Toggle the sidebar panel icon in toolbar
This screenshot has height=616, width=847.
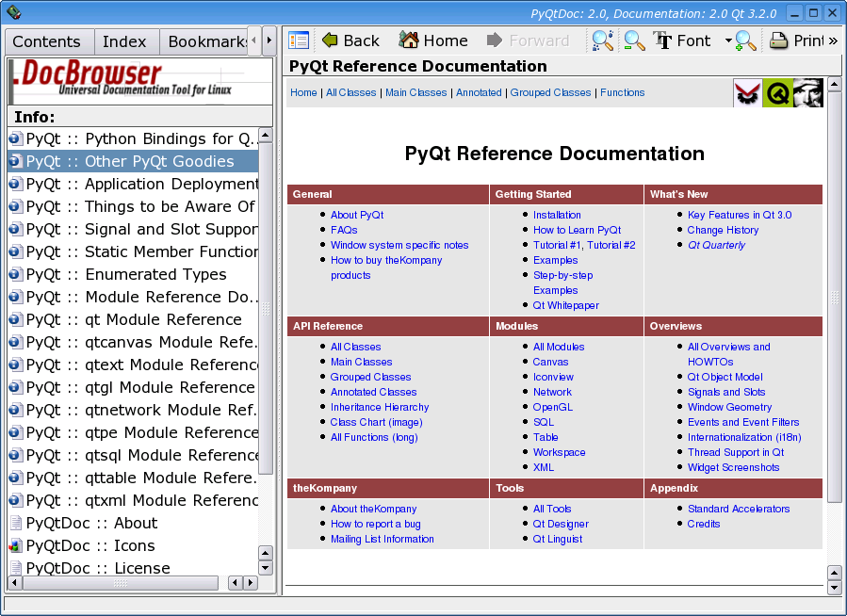[x=298, y=41]
